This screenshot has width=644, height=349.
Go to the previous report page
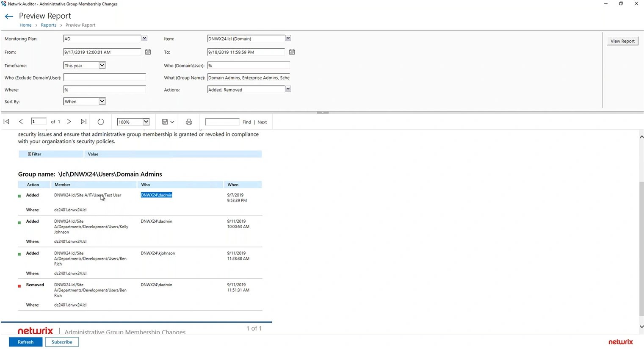21,122
